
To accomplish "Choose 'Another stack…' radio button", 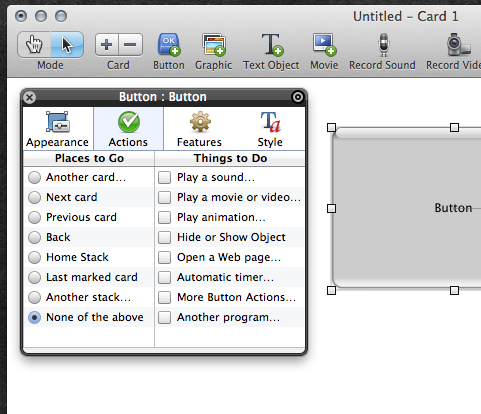I will tap(34, 297).
